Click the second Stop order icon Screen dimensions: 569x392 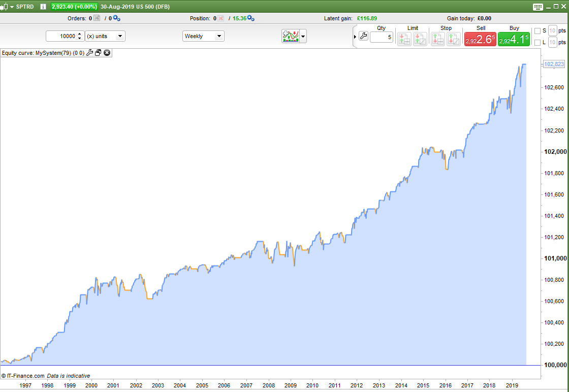454,39
